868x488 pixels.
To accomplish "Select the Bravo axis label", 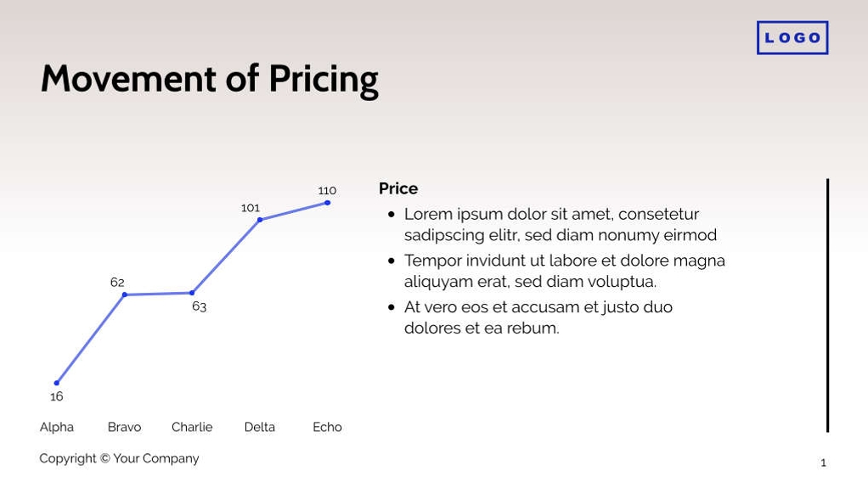I will pos(124,427).
